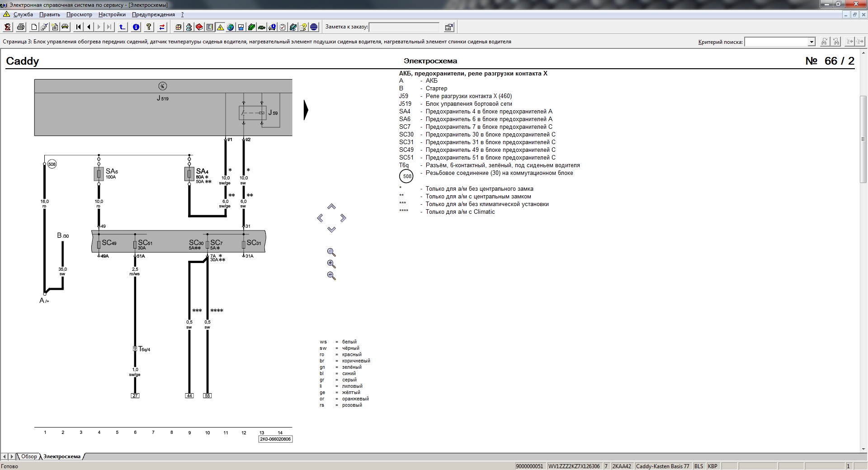Click the blue striped sphere icon
The height and width of the screenshot is (470, 868).
314,27
